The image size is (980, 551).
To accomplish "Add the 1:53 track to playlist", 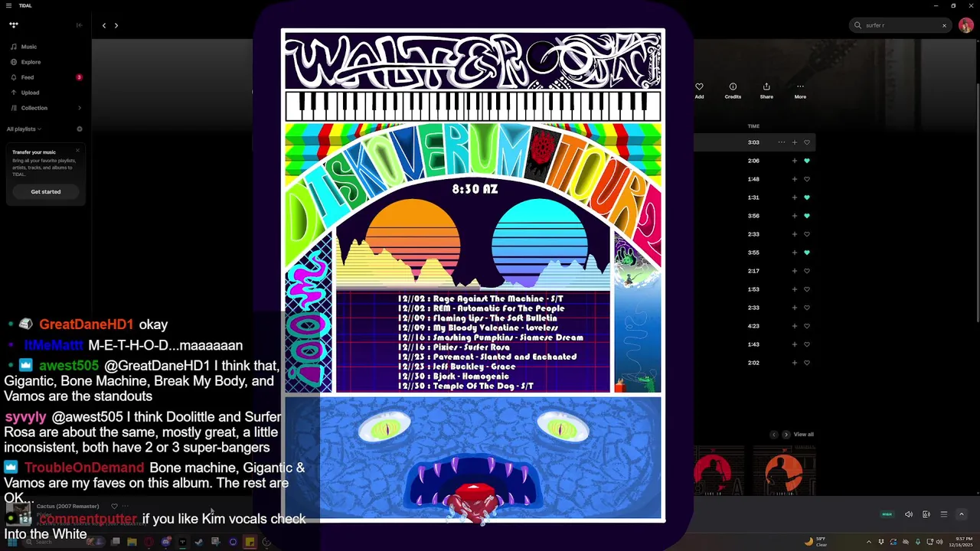I will point(794,289).
